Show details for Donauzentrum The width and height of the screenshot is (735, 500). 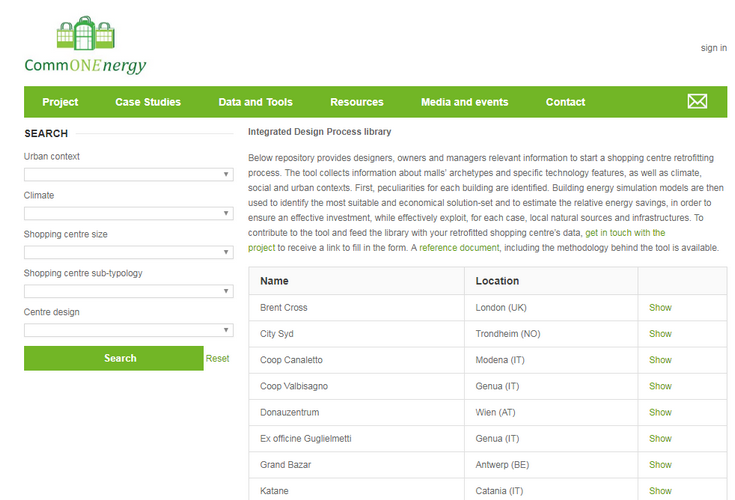pos(660,412)
